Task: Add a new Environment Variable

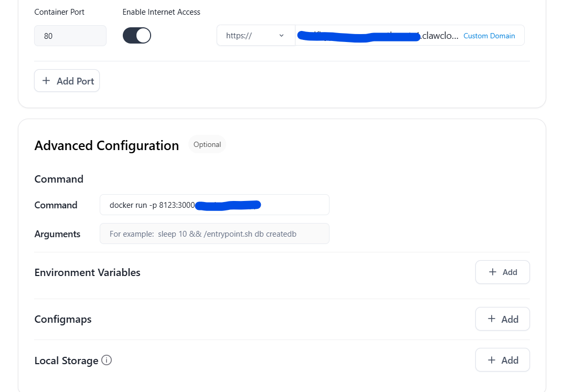Action: click(503, 272)
